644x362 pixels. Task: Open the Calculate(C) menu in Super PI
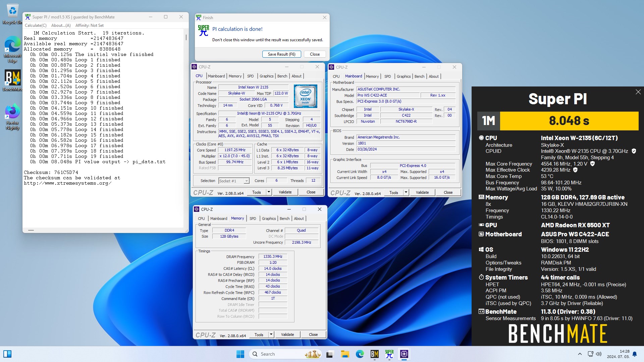tap(36, 25)
